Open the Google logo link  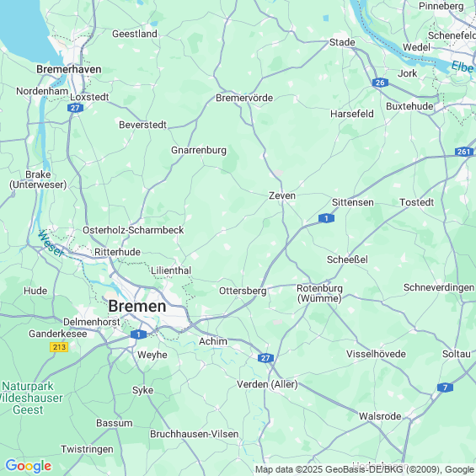[x=29, y=466]
